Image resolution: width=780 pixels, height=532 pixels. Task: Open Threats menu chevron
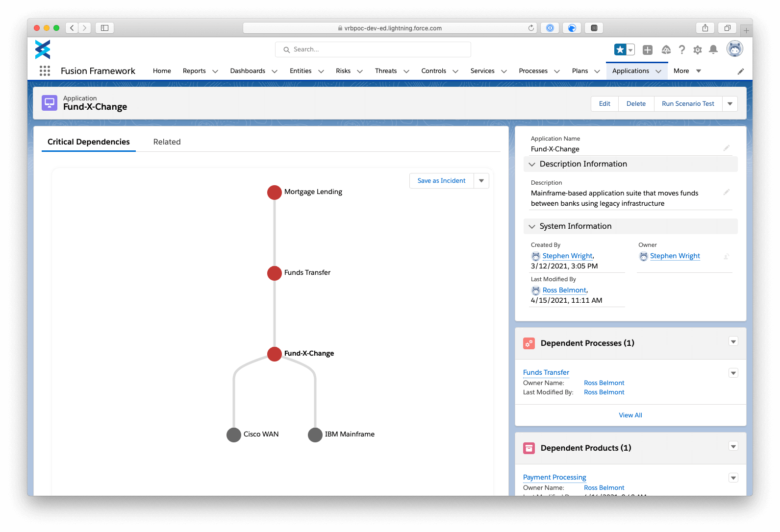click(406, 72)
